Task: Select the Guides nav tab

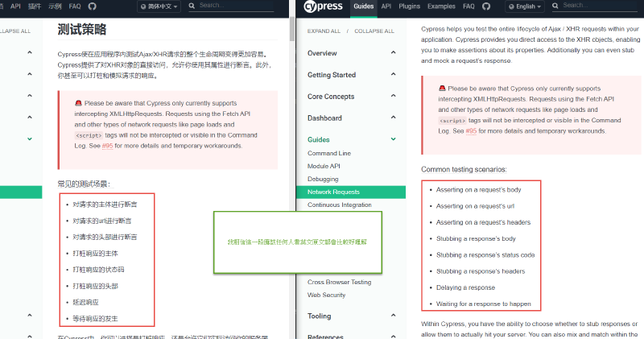Action: (363, 6)
